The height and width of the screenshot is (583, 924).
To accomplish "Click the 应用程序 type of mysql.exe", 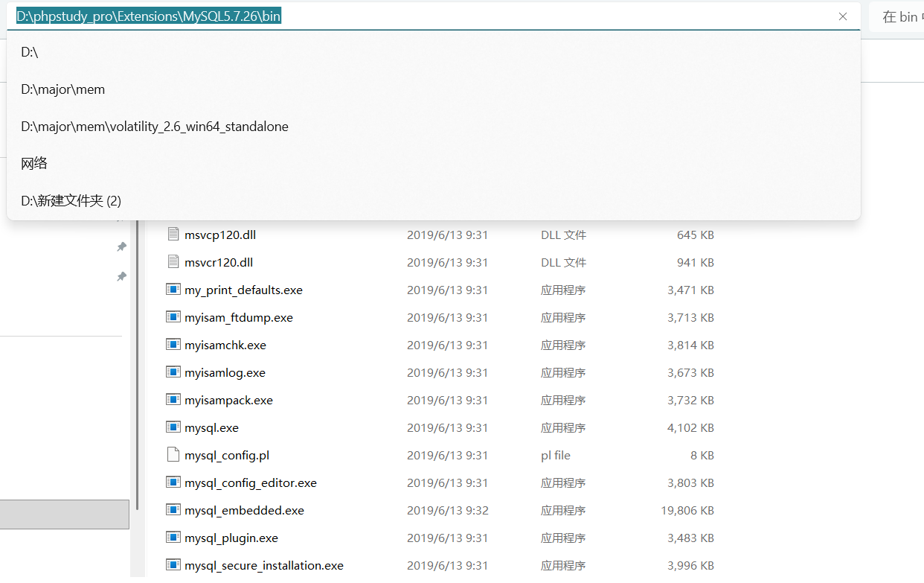I will [x=563, y=427].
